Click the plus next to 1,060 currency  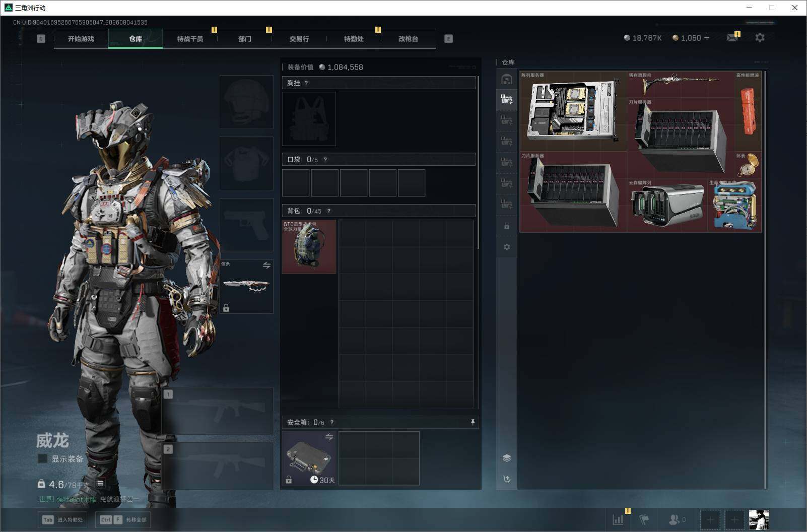pyautogui.click(x=707, y=38)
